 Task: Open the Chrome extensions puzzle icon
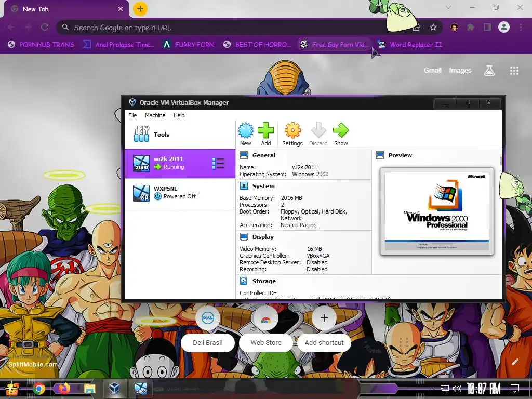[471, 27]
